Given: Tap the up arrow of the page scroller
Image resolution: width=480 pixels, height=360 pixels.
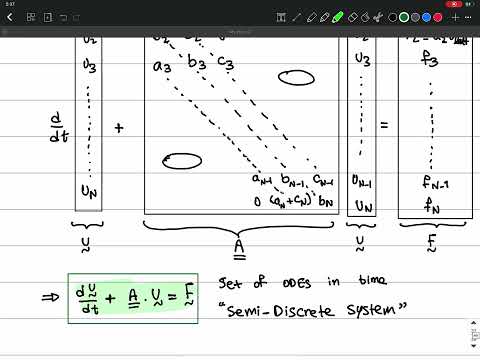Looking at the screenshot, I should 474,323.
